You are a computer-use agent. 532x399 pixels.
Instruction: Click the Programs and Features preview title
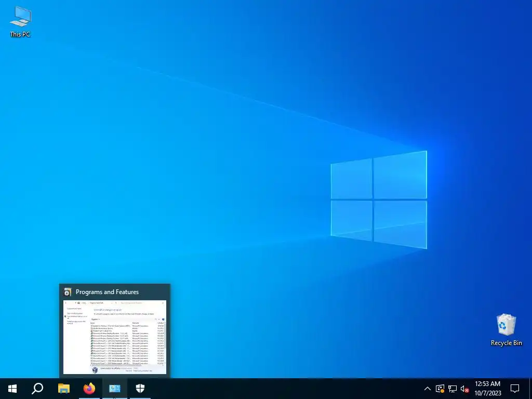(107, 292)
